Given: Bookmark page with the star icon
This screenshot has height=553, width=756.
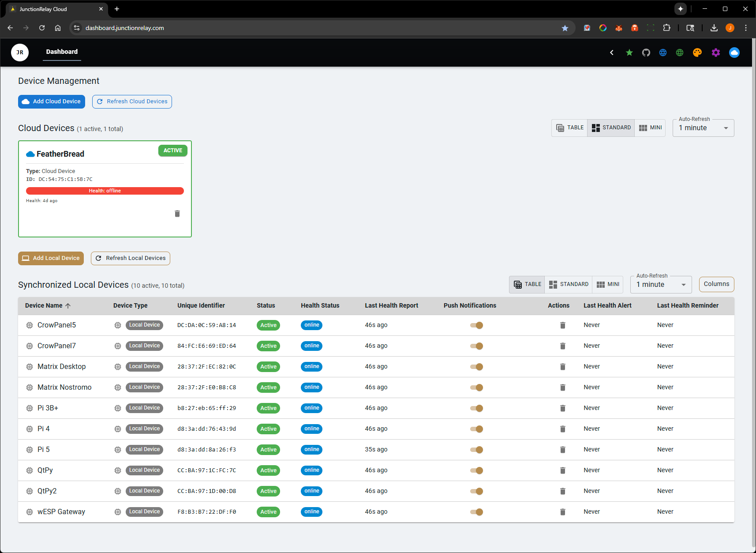Looking at the screenshot, I should (565, 28).
